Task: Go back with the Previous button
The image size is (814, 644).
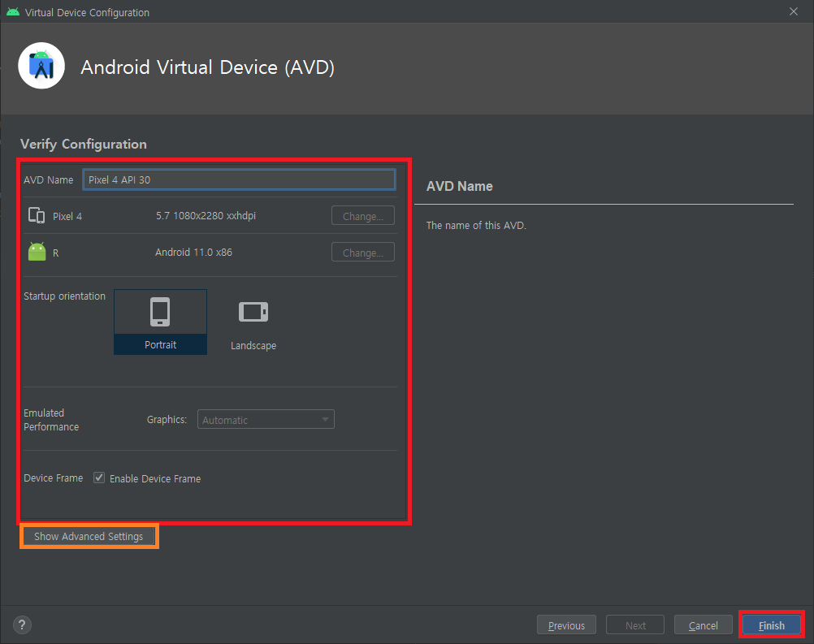Action: 566,625
